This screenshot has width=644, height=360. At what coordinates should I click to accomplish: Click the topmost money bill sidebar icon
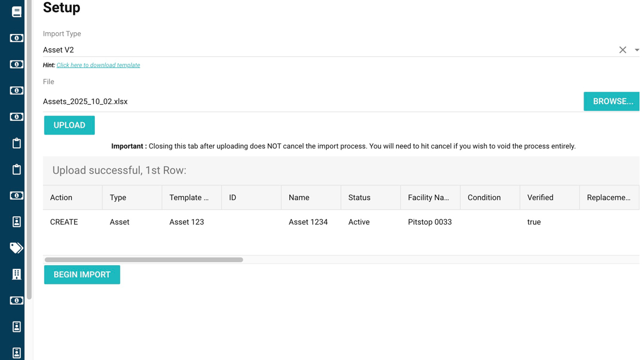16,38
